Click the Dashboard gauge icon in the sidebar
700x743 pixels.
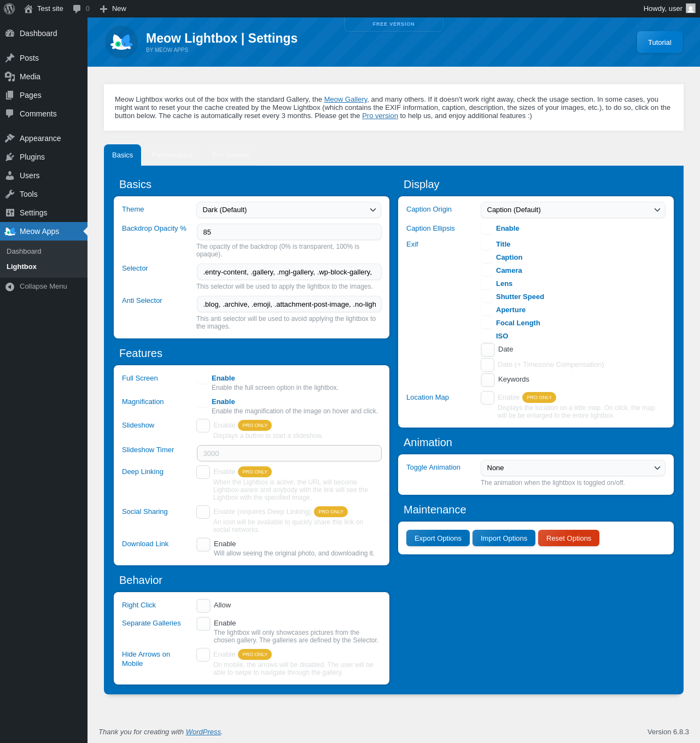click(10, 33)
